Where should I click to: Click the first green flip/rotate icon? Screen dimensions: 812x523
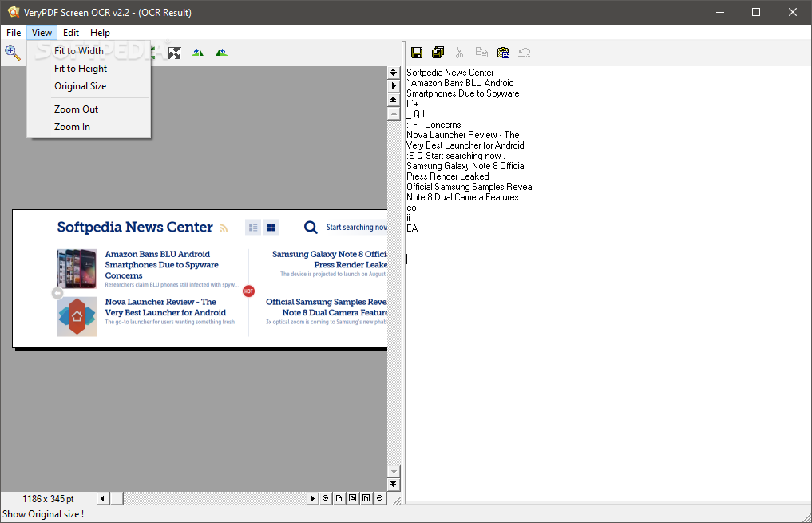pyautogui.click(x=197, y=53)
